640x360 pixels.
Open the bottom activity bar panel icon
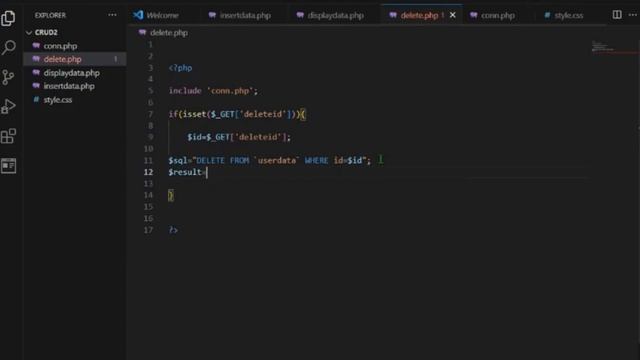(x=8, y=166)
